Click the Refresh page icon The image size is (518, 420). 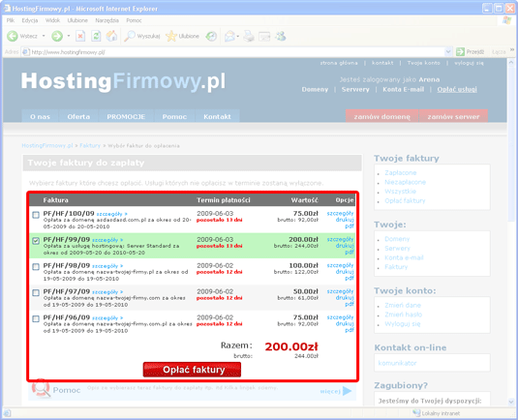[96, 36]
